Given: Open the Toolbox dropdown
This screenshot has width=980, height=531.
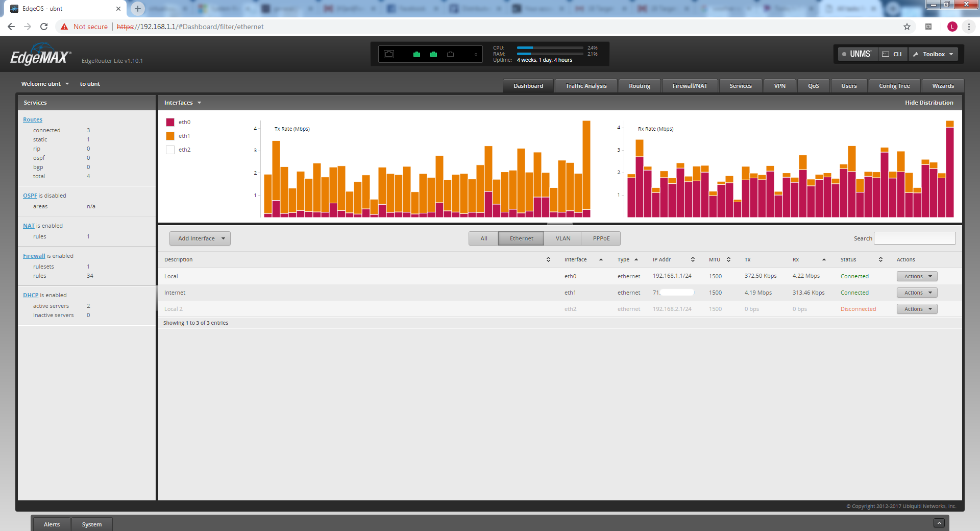Looking at the screenshot, I should coord(933,54).
